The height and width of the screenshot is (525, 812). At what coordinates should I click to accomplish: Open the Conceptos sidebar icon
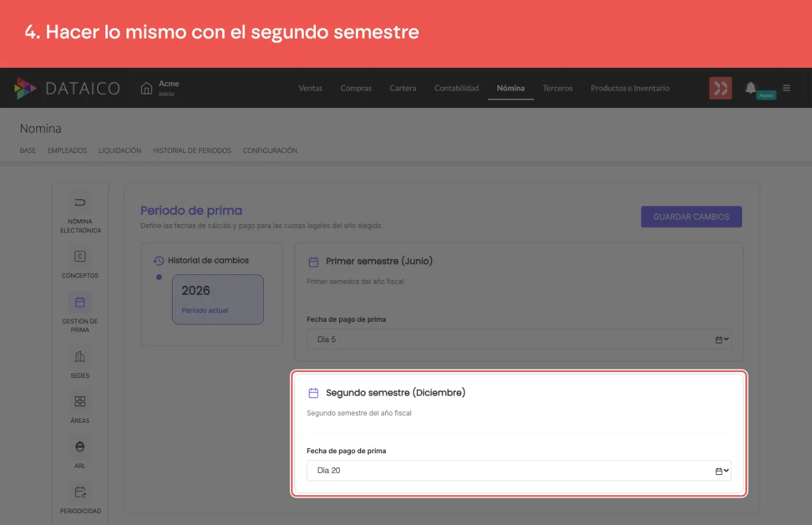(80, 256)
